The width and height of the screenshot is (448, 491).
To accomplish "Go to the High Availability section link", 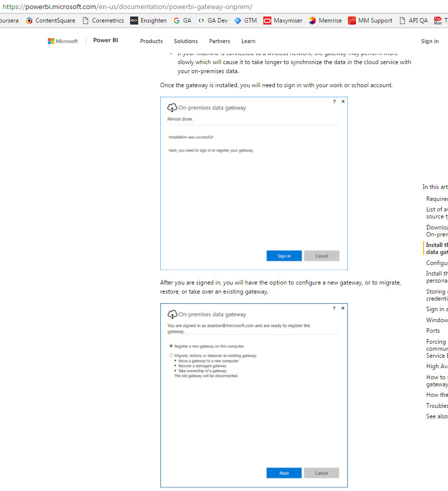I will [x=436, y=366].
